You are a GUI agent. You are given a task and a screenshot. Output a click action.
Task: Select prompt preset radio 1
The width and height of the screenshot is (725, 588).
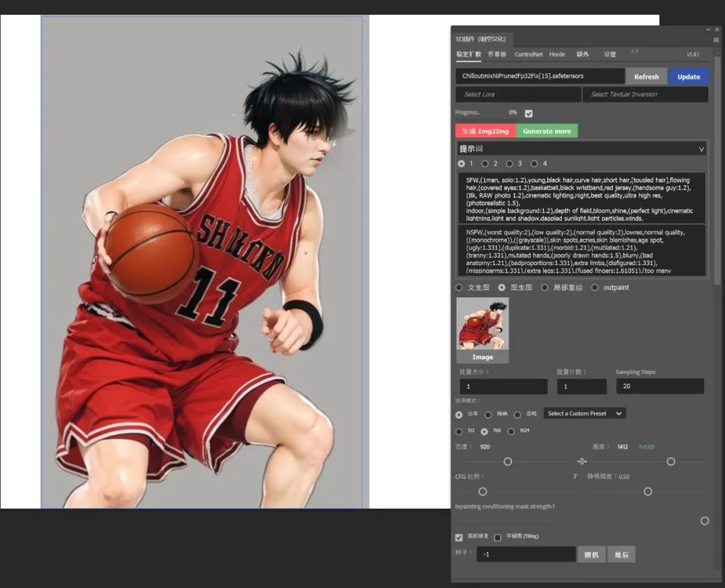(461, 164)
